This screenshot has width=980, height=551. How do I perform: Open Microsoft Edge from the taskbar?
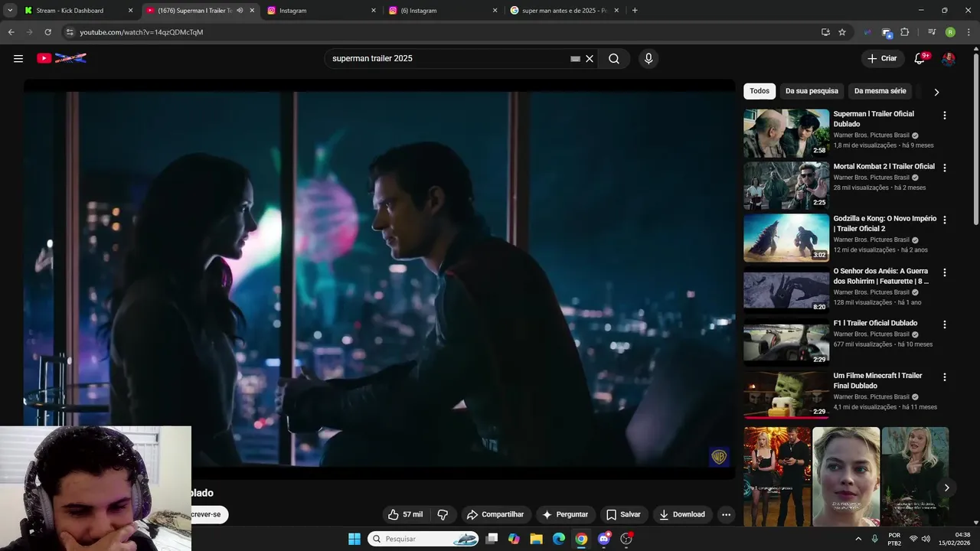pos(559,539)
